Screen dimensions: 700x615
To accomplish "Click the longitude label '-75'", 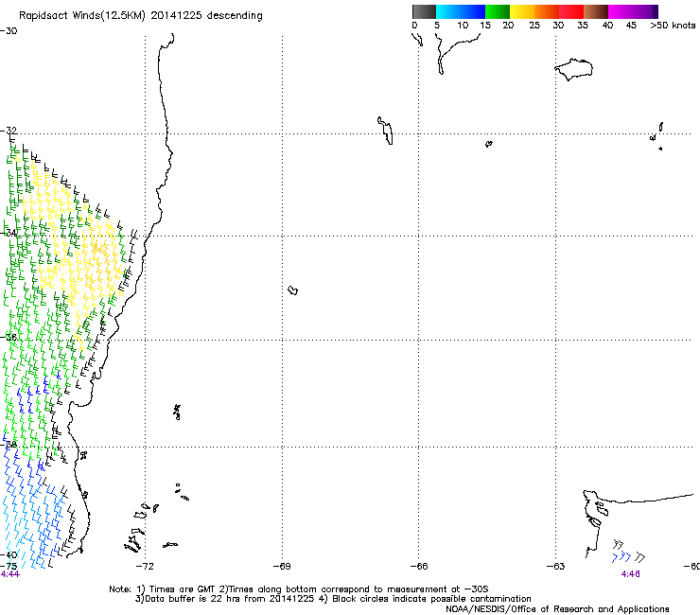I will click(9, 566).
